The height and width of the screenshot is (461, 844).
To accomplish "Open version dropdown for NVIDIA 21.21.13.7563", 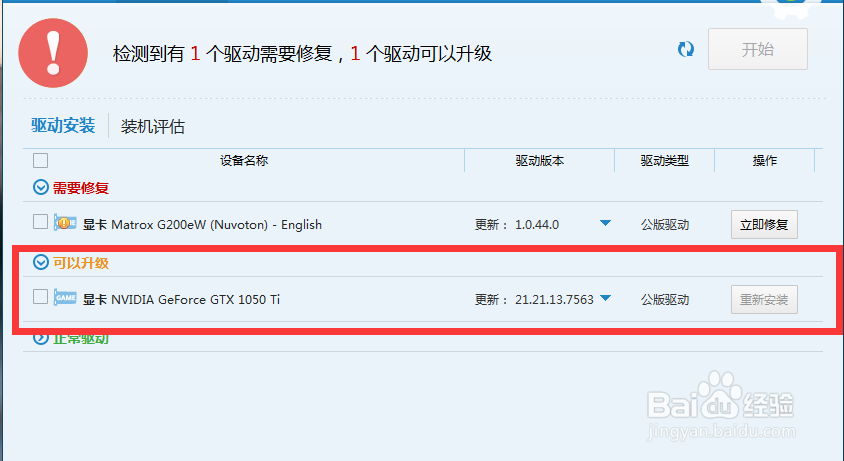I will (606, 298).
